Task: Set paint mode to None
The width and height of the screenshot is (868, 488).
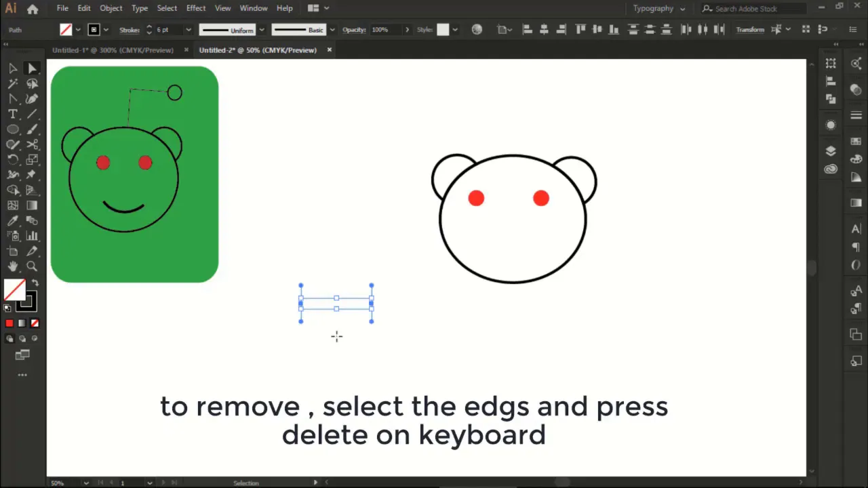Action: point(35,323)
